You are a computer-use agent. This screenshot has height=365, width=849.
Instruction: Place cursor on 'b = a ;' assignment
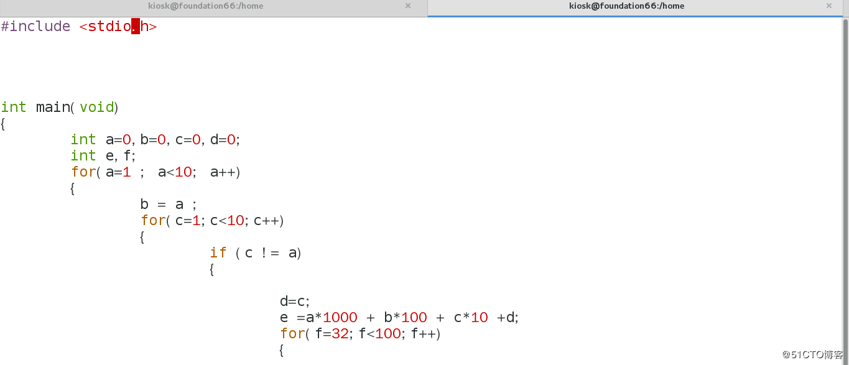[168, 205]
